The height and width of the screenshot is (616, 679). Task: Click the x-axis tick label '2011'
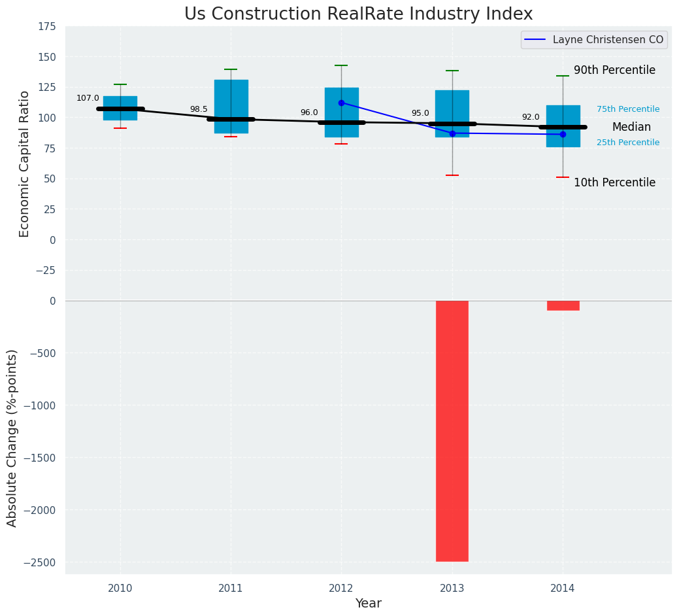(x=231, y=589)
